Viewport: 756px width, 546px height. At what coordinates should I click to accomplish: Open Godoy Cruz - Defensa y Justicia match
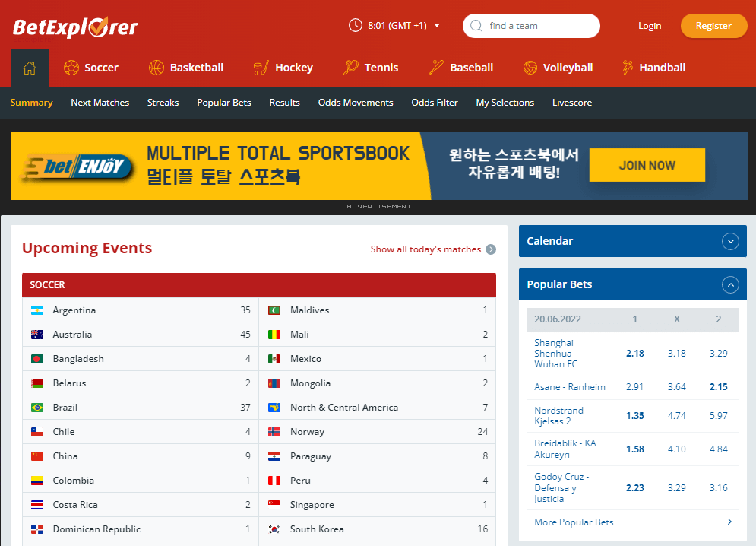tap(561, 487)
